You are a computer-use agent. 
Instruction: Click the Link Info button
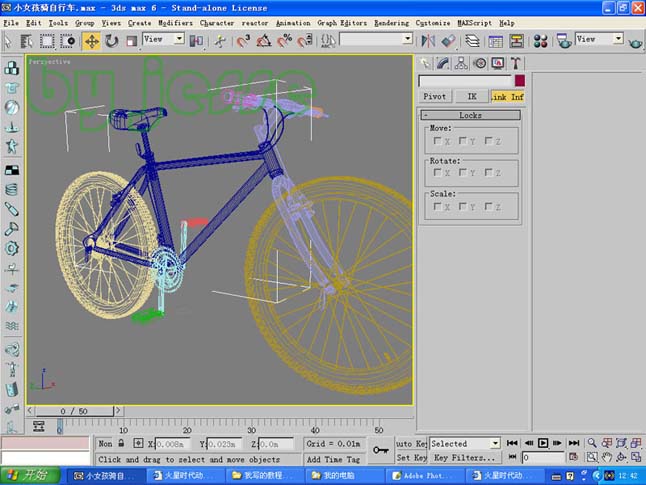508,96
